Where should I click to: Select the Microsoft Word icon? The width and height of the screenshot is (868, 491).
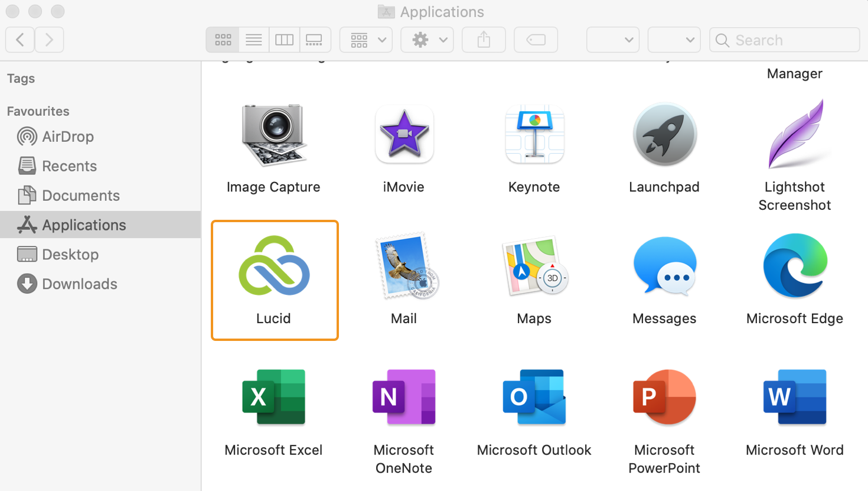click(795, 397)
